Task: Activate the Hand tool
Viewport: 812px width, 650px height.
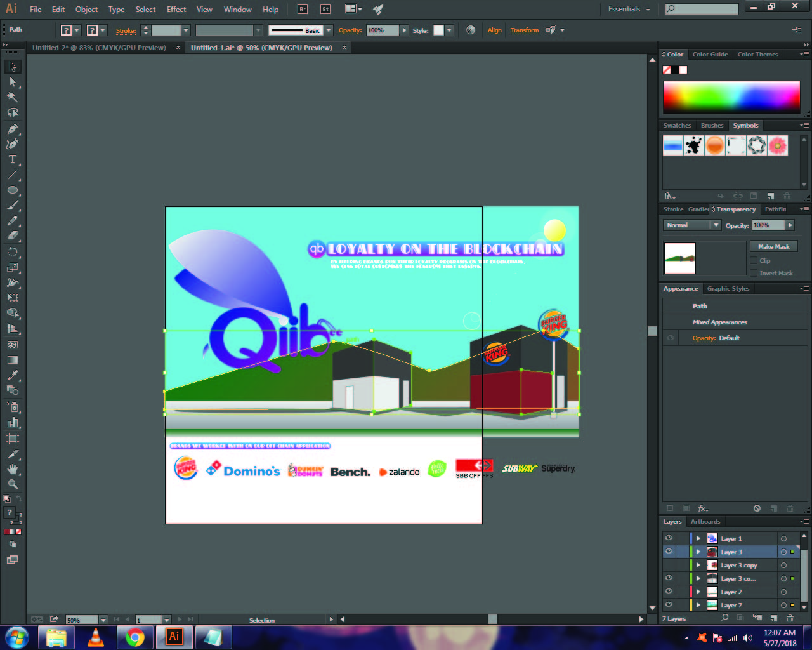Action: [13, 469]
